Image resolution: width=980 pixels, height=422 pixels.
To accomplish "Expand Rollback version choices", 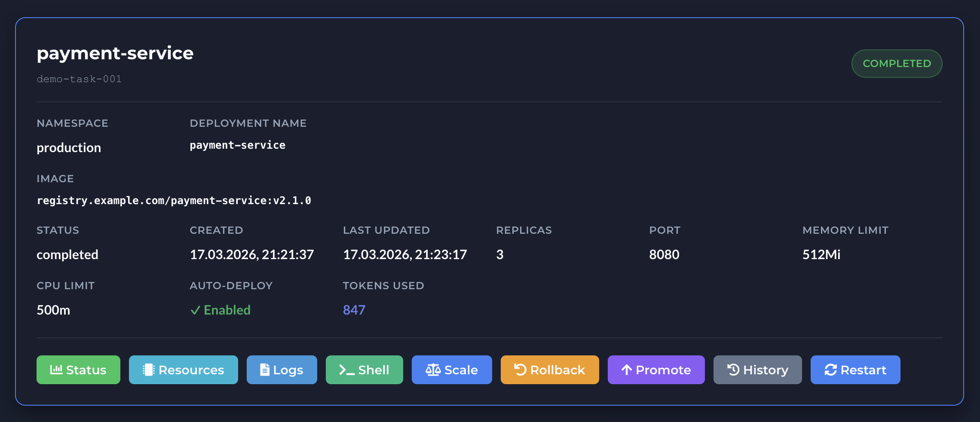I will [549, 369].
